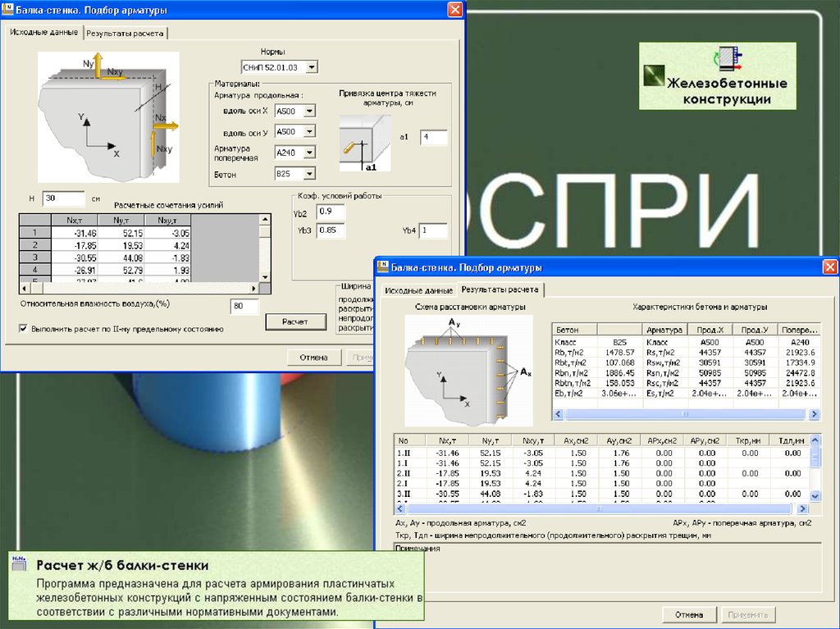
Task: Switch to Исходные данные tab in front window
Action: [415, 290]
